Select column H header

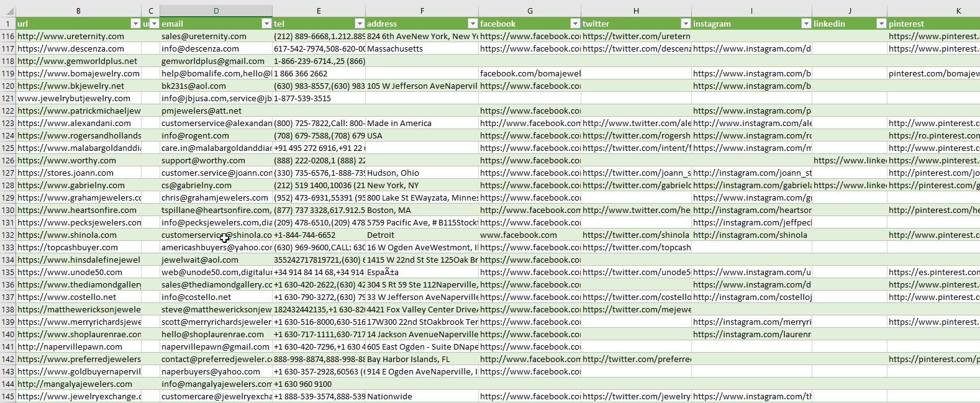pyautogui.click(x=636, y=11)
